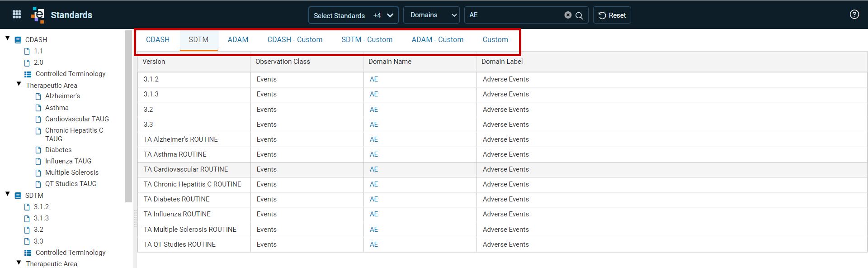This screenshot has width=868, height=268.
Task: Select Multiple Sclerosis in the tree
Action: pyautogui.click(x=72, y=172)
